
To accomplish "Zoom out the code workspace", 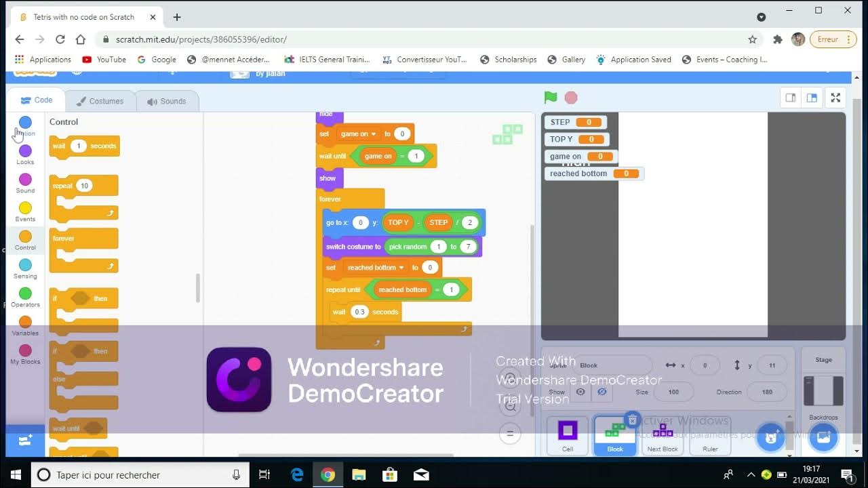I will (x=511, y=406).
